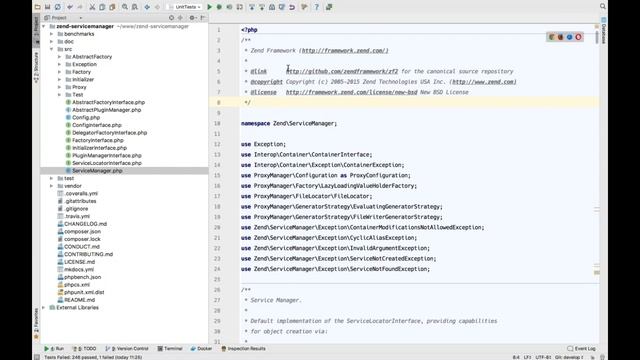Click the Hide Project panel icon
The width and height of the screenshot is (640, 360).
tap(203, 18)
